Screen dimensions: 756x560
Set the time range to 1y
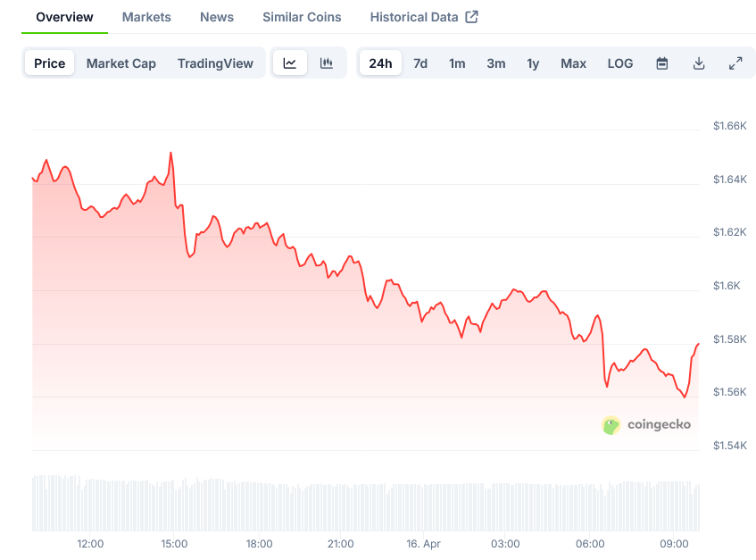(x=533, y=63)
